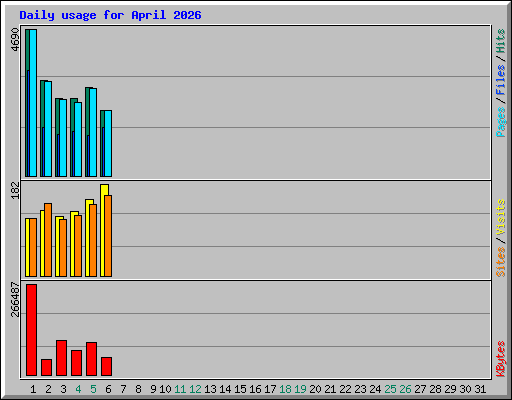This screenshot has height=400, width=512.
Task: Click green weekend day label 5
Action: click(x=93, y=389)
